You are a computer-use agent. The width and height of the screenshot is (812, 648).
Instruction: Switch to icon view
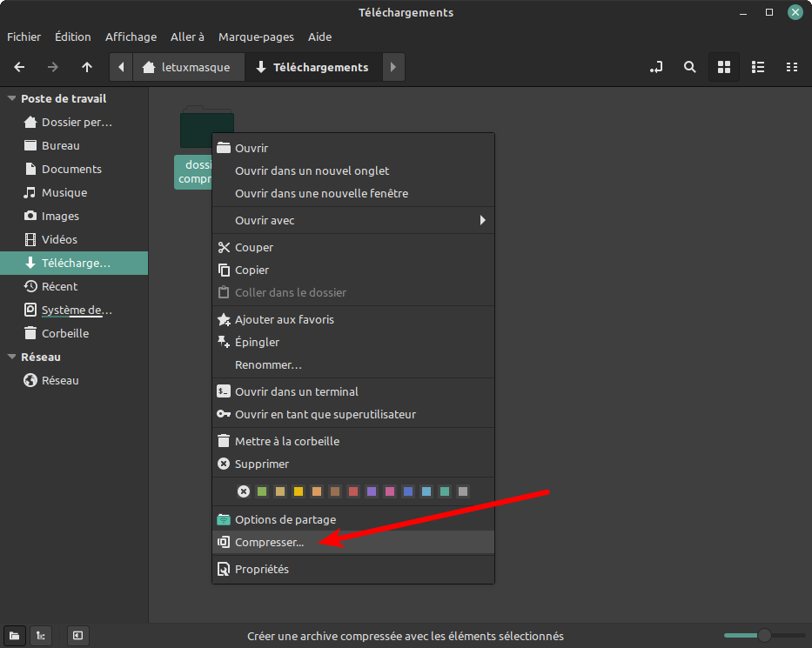pyautogui.click(x=724, y=67)
